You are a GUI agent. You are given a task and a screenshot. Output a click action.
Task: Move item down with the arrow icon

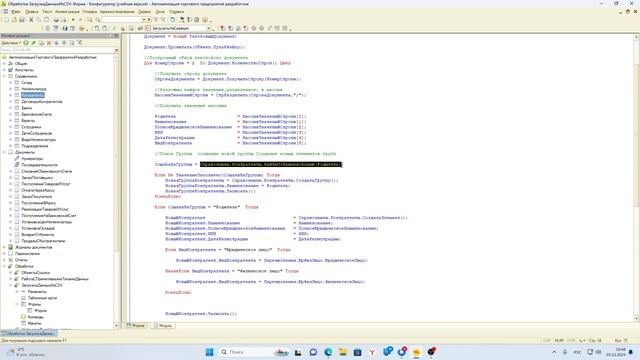[x=64, y=42]
